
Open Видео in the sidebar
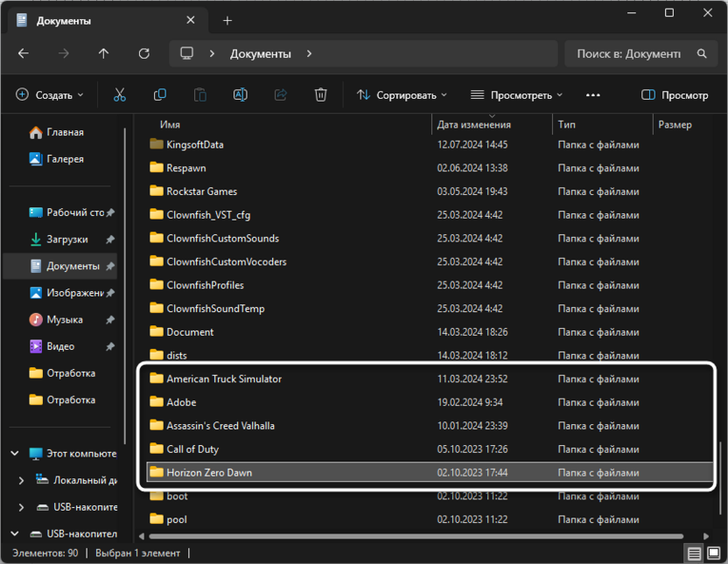(52, 346)
